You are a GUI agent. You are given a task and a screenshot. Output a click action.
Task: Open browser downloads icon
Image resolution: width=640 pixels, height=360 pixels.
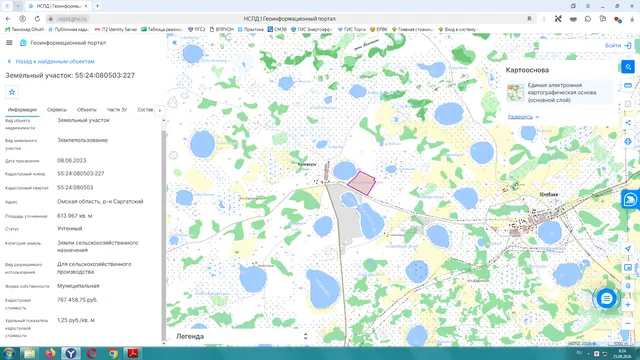click(632, 19)
